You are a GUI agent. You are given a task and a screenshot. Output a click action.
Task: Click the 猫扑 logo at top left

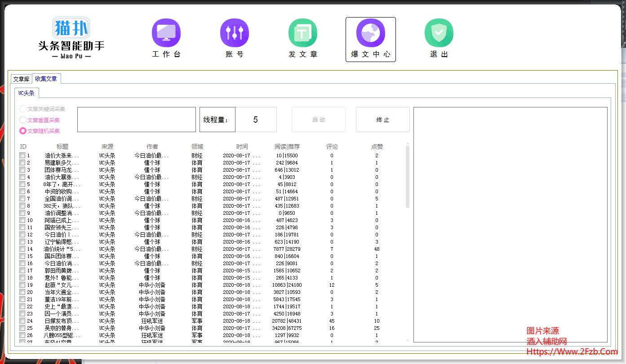[x=71, y=28]
